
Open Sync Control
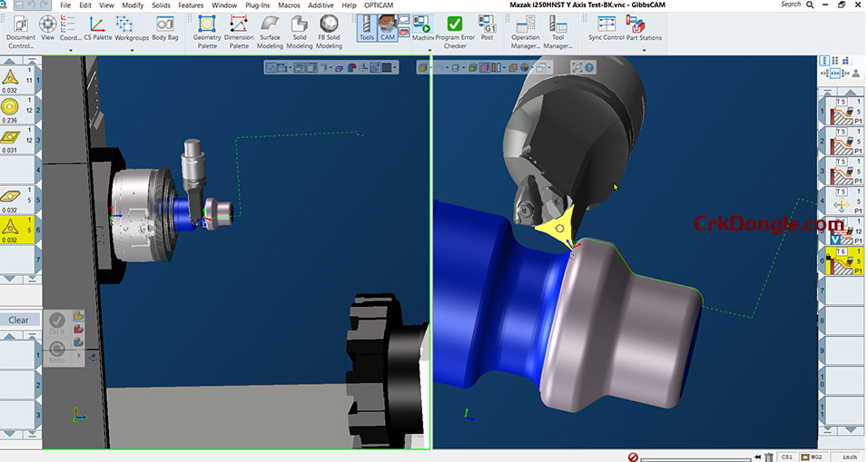point(606,28)
